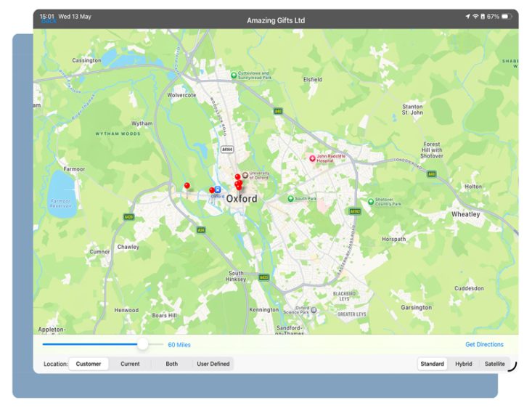Click the Farmoor Reservoir label
532x408 pixels.
pyautogui.click(x=61, y=203)
